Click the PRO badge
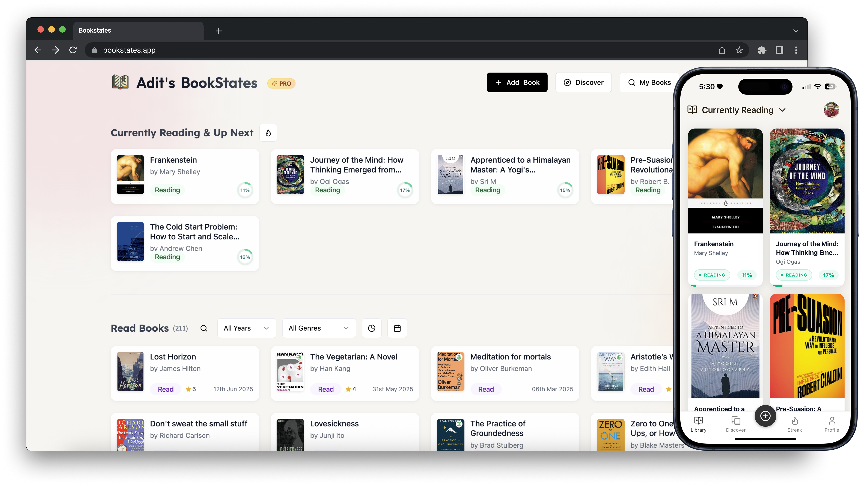This screenshot has height=486, width=868. (x=281, y=83)
